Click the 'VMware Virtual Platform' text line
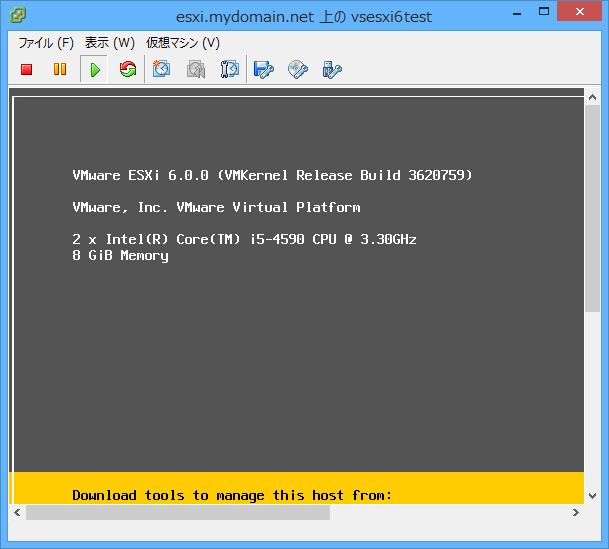609x549 pixels. point(216,207)
